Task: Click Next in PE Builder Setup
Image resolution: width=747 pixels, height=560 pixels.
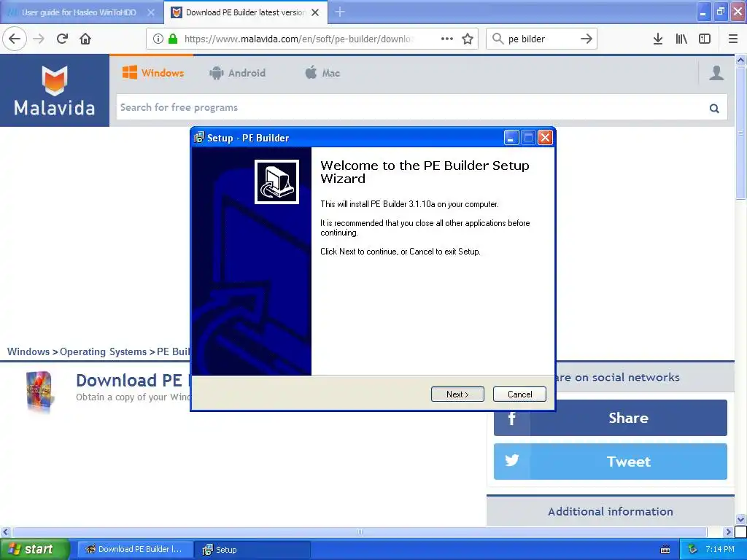Action: pos(457,394)
